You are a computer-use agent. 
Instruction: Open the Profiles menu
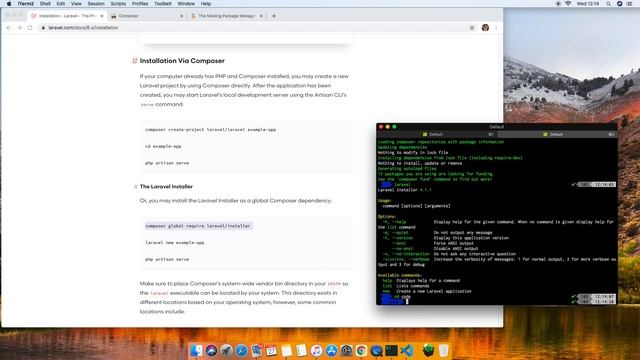pyautogui.click(x=140, y=4)
